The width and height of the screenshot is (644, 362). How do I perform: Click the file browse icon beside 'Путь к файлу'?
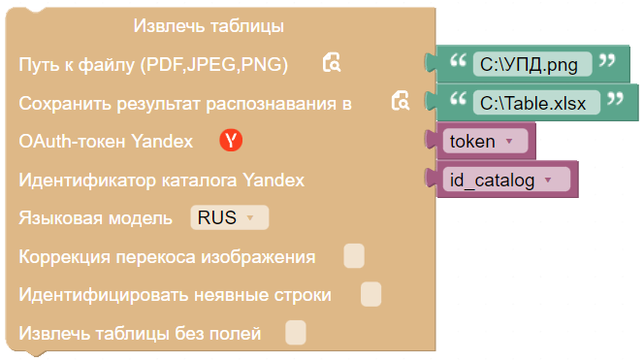coord(331,62)
